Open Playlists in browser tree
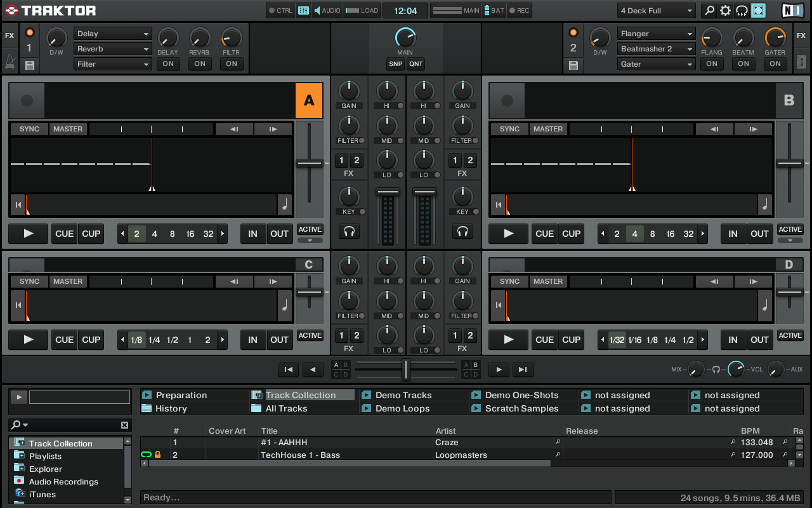 click(x=45, y=456)
